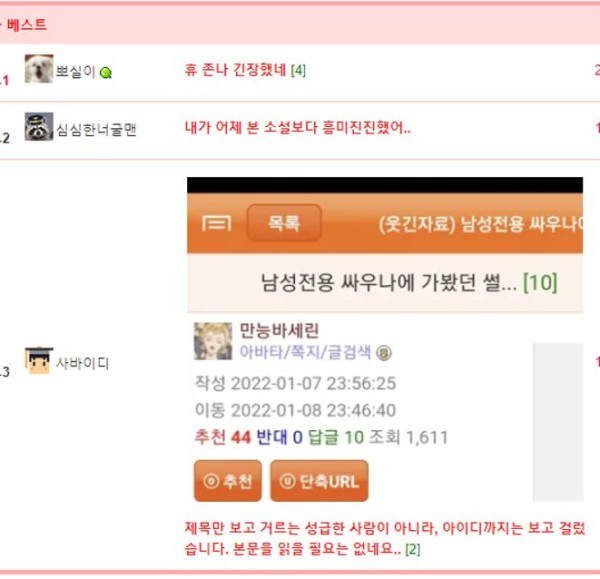
Task: Click the username 사바이디
Action: [x=82, y=363]
